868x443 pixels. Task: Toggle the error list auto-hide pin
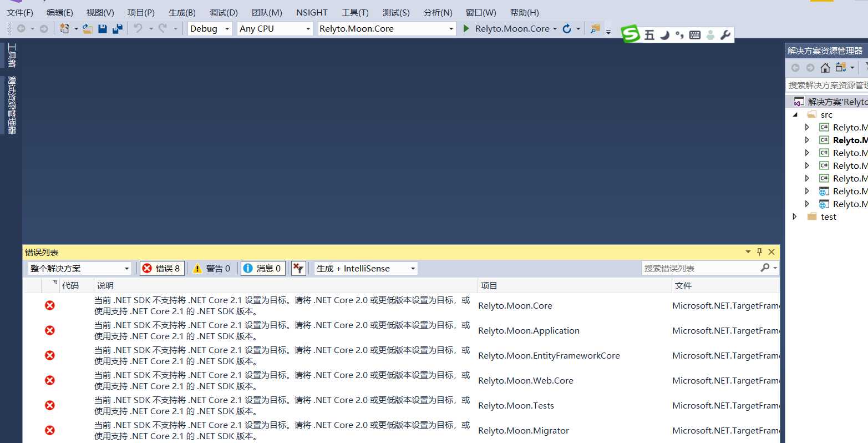click(759, 252)
